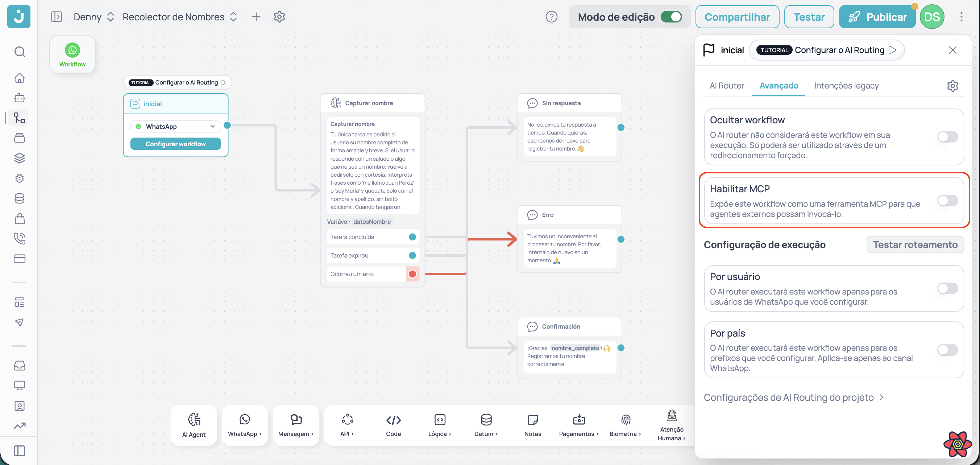Enable the Habilitar MCP toggle
The height and width of the screenshot is (465, 980).
point(947,201)
